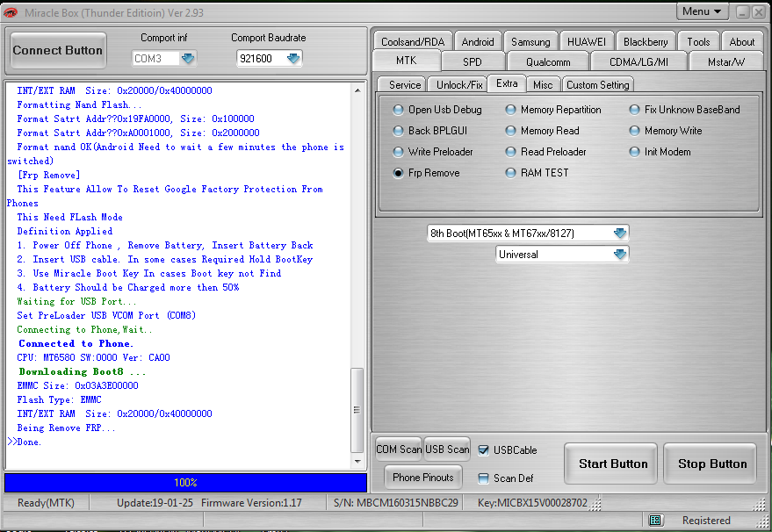Click the 'Registered' status text

[706, 521]
